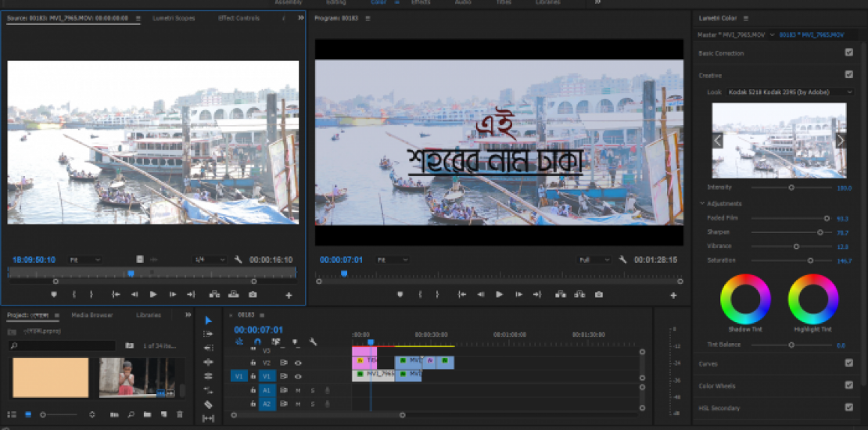Screen dimensions: 868x430
Task: Open the Program monitor Full resolution dropdown
Action: (594, 260)
